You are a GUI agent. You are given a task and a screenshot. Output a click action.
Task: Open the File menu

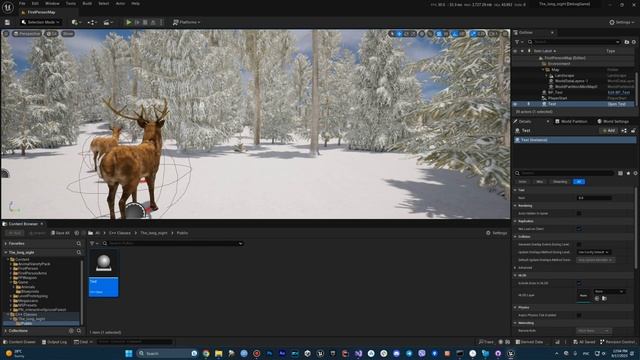(x=22, y=3)
